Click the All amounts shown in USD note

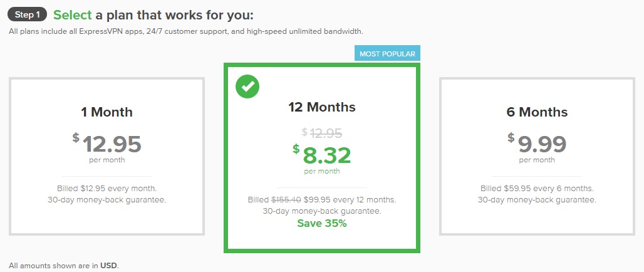[64, 266]
